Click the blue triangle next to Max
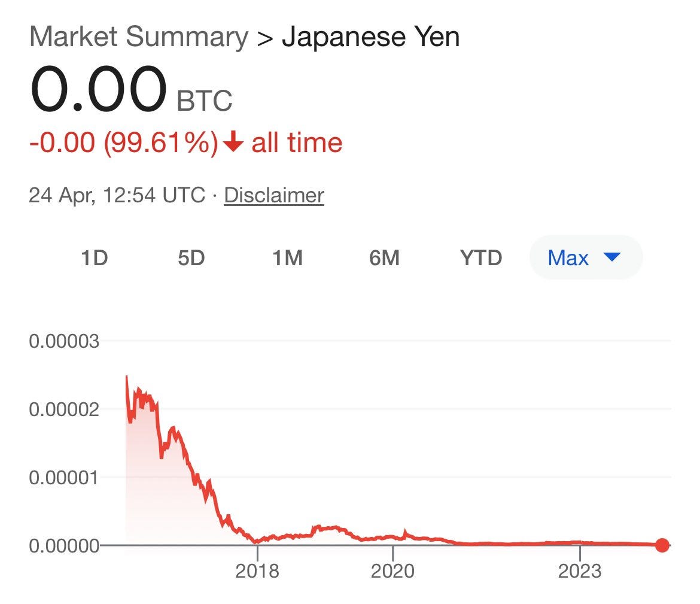The width and height of the screenshot is (700, 604). pos(611,257)
